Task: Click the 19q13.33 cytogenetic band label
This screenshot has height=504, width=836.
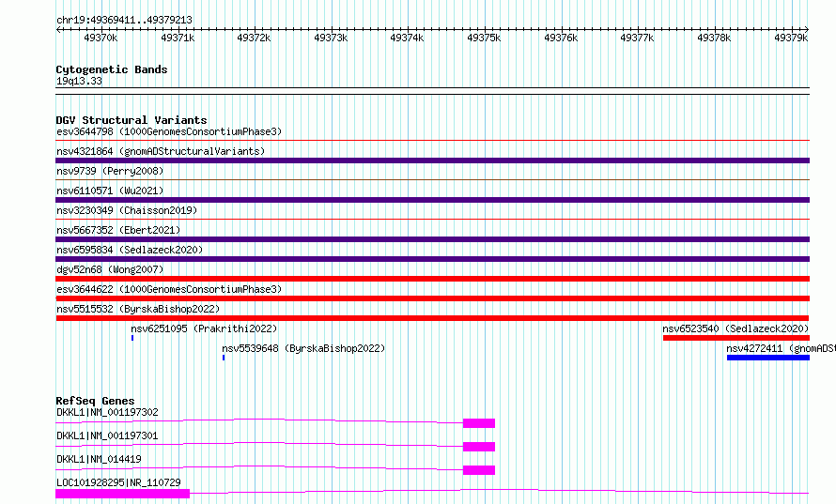Action: tap(79, 81)
